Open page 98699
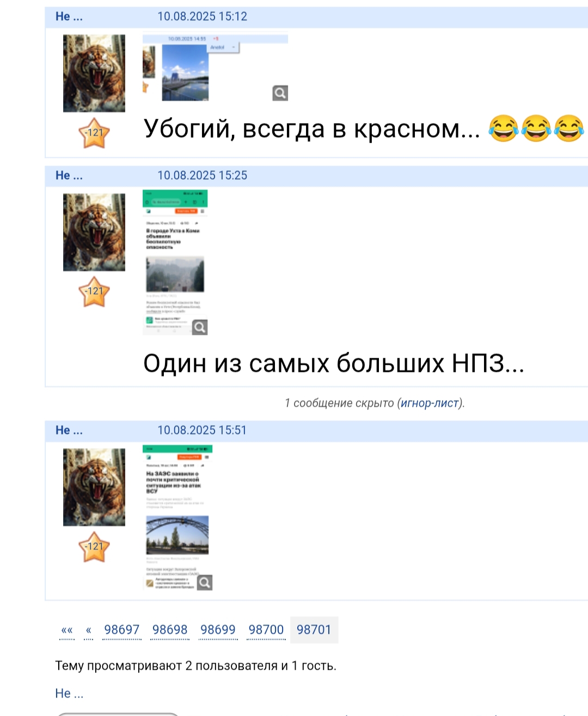This screenshot has width=588, height=716. click(218, 630)
